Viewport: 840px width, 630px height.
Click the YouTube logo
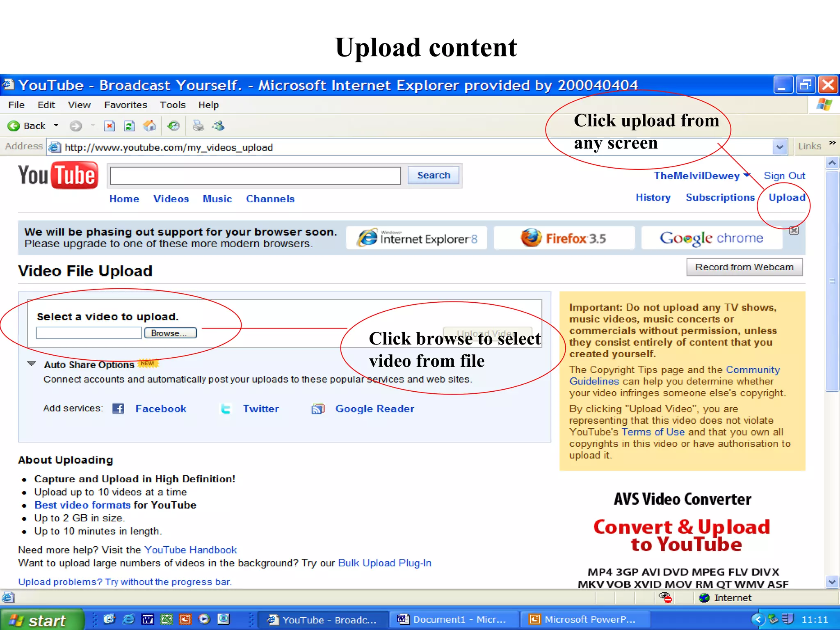[58, 175]
